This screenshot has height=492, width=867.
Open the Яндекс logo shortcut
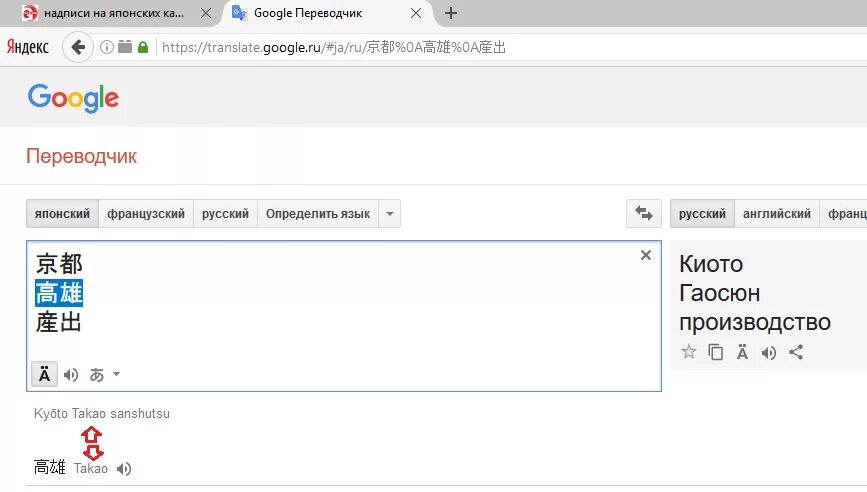[x=28, y=47]
